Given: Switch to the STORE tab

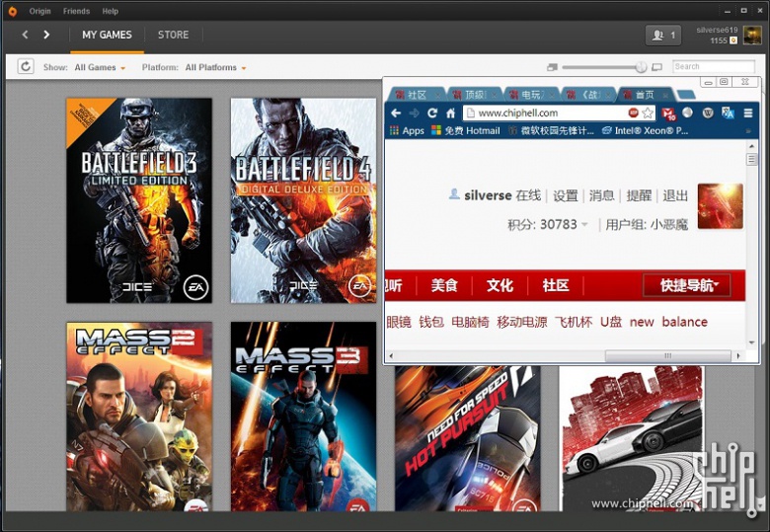Looking at the screenshot, I should pos(173,35).
